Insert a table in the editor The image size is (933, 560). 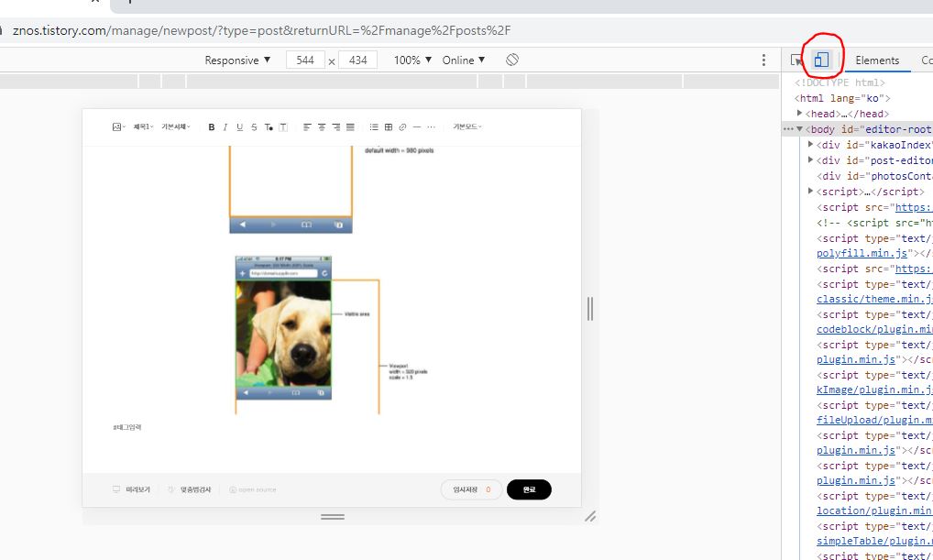click(x=389, y=126)
